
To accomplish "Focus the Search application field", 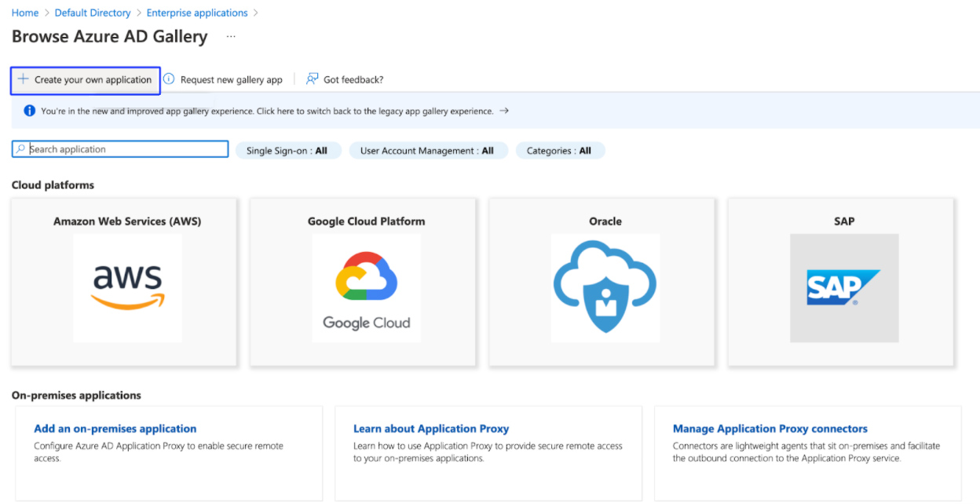I will click(x=120, y=149).
